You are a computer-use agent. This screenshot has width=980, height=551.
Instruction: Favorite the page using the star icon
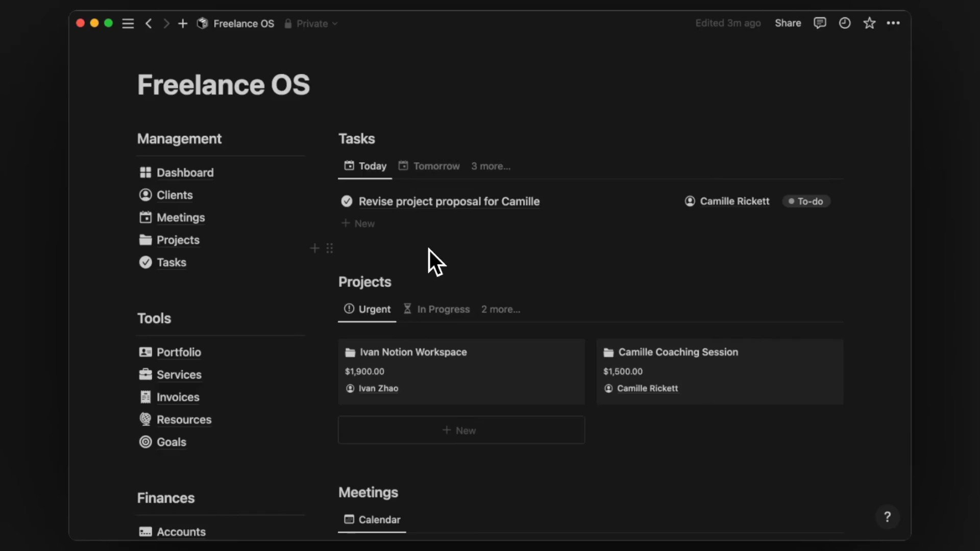(869, 23)
